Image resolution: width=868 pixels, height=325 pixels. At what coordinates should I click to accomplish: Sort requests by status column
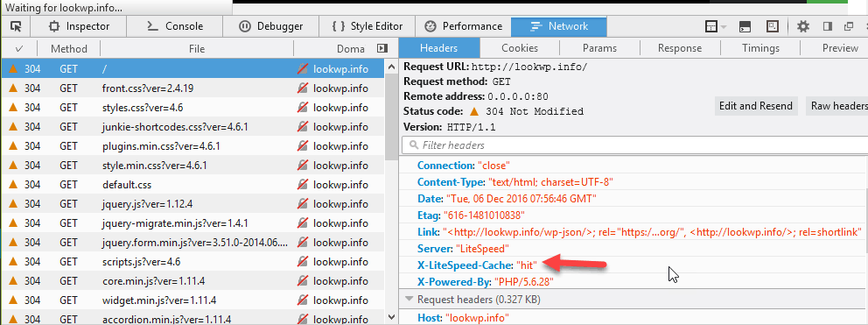click(19, 49)
